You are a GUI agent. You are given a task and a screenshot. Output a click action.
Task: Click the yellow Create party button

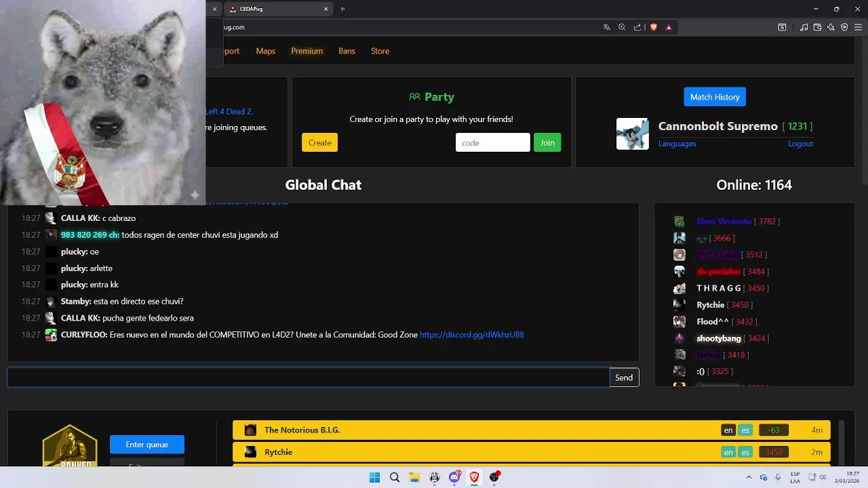(319, 142)
